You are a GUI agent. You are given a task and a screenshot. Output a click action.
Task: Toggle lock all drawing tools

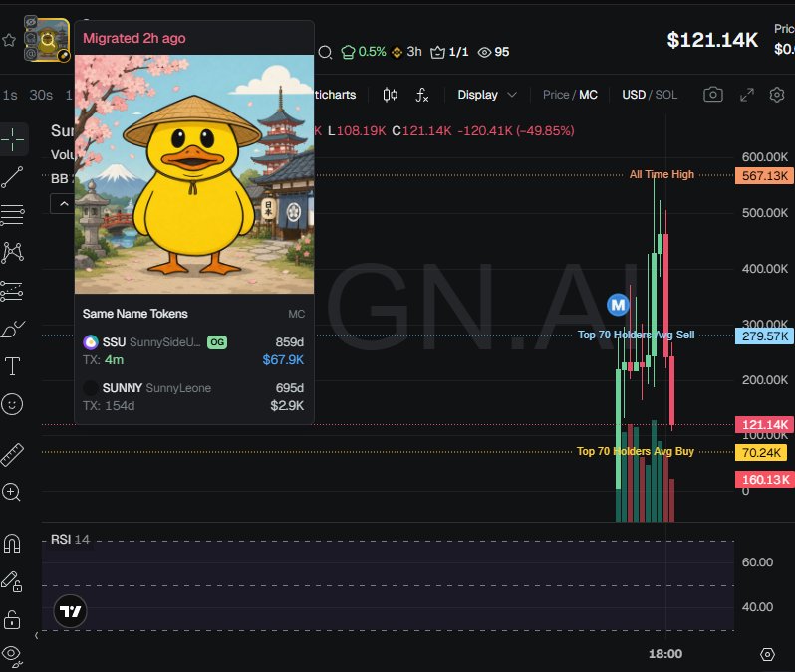point(12,619)
